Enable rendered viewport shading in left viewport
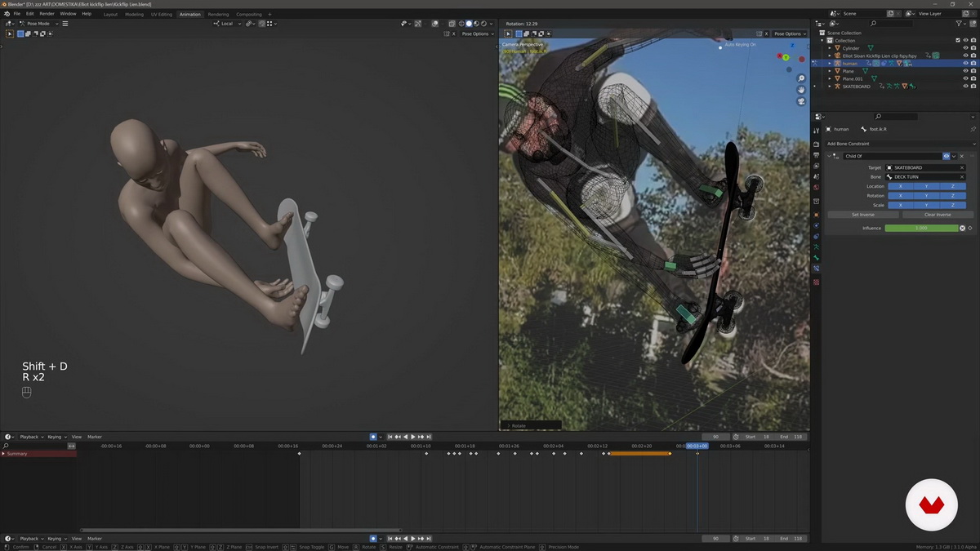 [x=485, y=24]
